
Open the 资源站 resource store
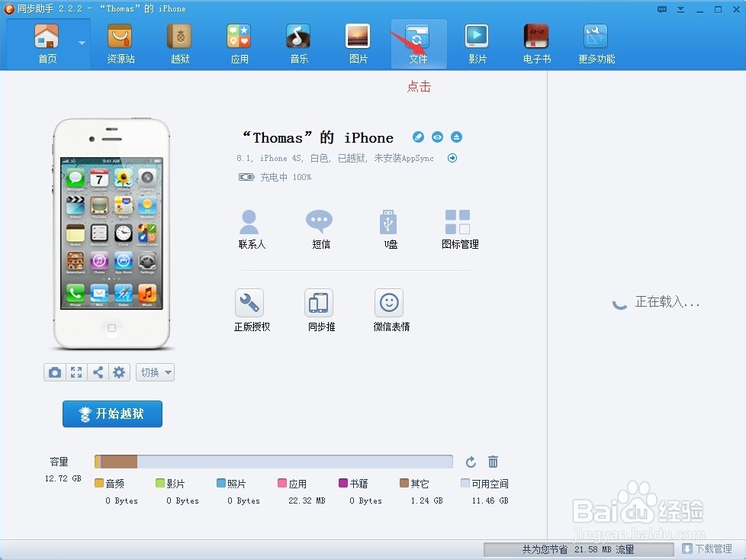pos(119,43)
